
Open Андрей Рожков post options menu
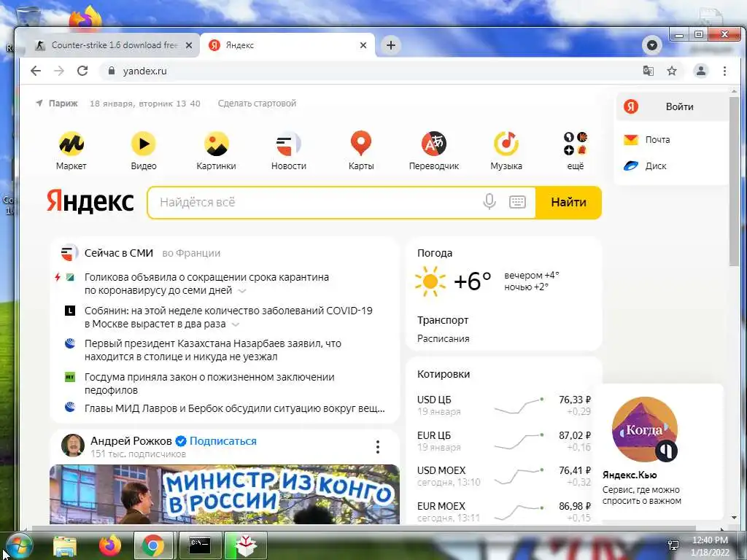pos(378,447)
